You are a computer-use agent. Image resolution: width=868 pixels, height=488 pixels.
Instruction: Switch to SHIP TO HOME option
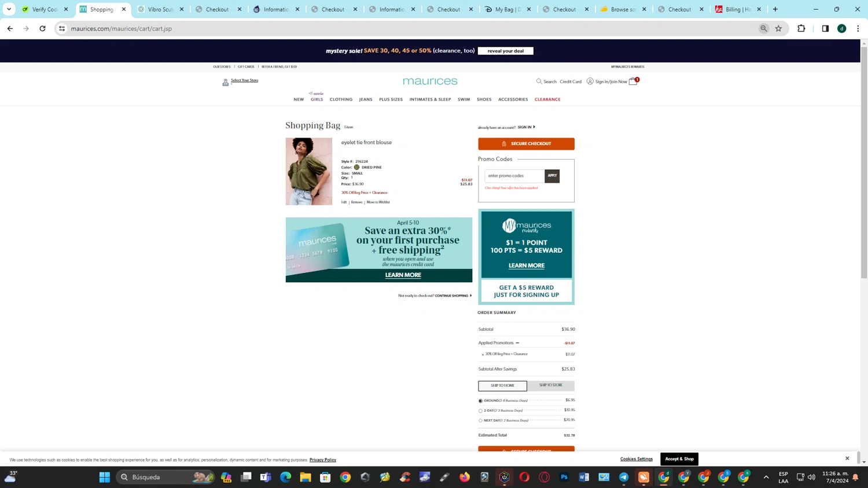(x=502, y=386)
